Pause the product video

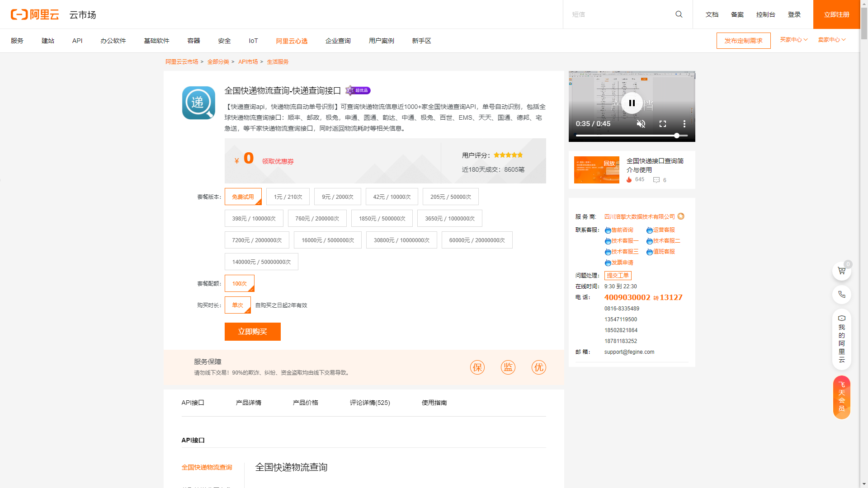click(632, 103)
